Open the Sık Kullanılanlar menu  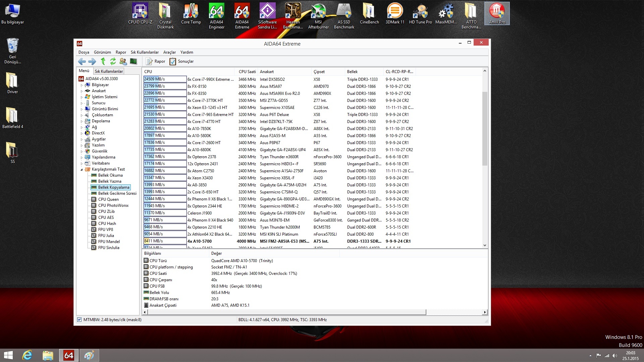[x=145, y=52]
